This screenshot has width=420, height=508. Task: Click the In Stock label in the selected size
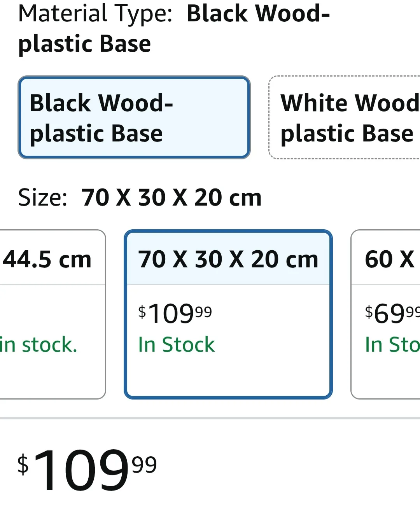coord(176,344)
